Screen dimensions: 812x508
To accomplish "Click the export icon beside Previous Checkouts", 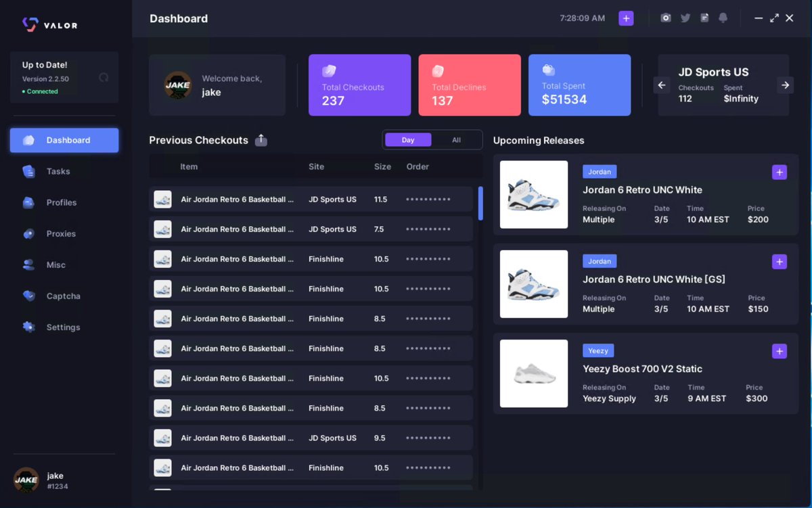I will click(x=261, y=140).
